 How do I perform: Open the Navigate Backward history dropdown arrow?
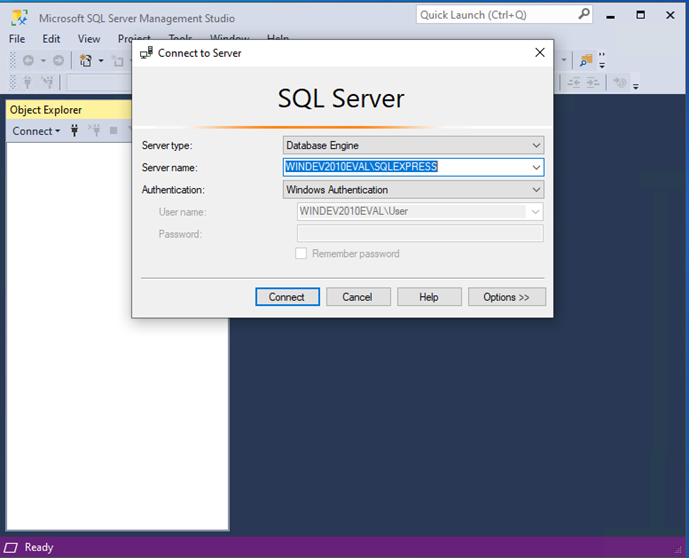(x=43, y=60)
